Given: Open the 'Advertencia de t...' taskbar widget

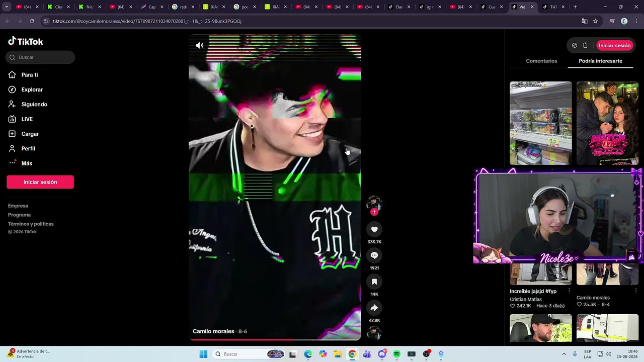Looking at the screenshot, I should coord(29,354).
